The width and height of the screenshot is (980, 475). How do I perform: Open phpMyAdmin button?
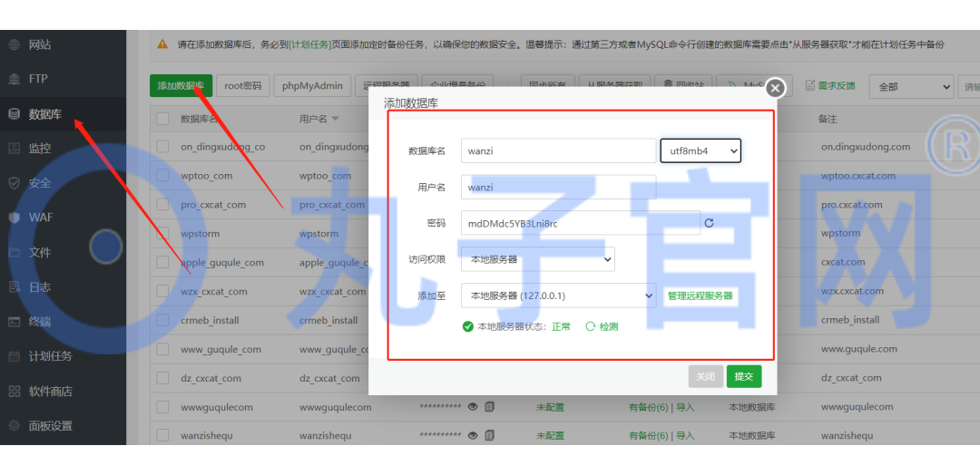click(312, 85)
